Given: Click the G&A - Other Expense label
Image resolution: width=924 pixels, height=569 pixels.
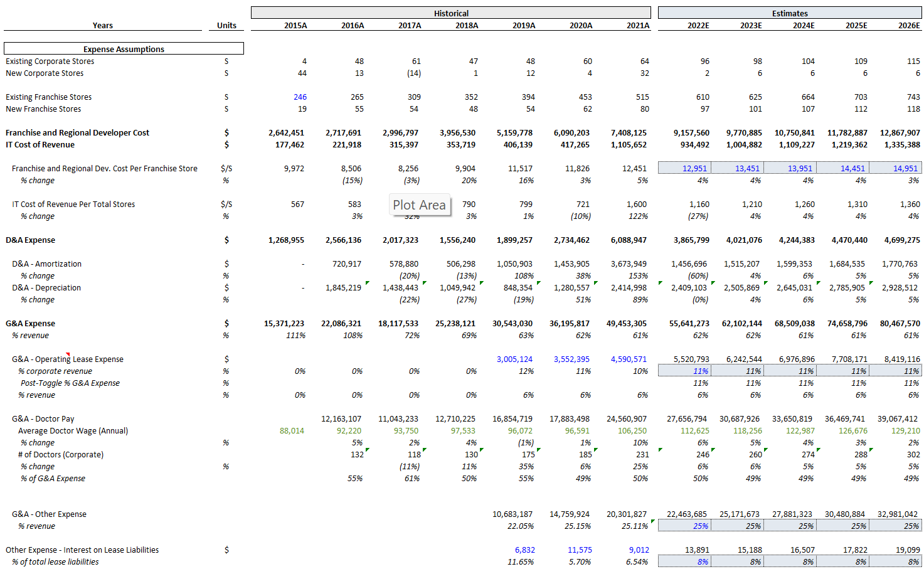Looking at the screenshot, I should 49,514.
